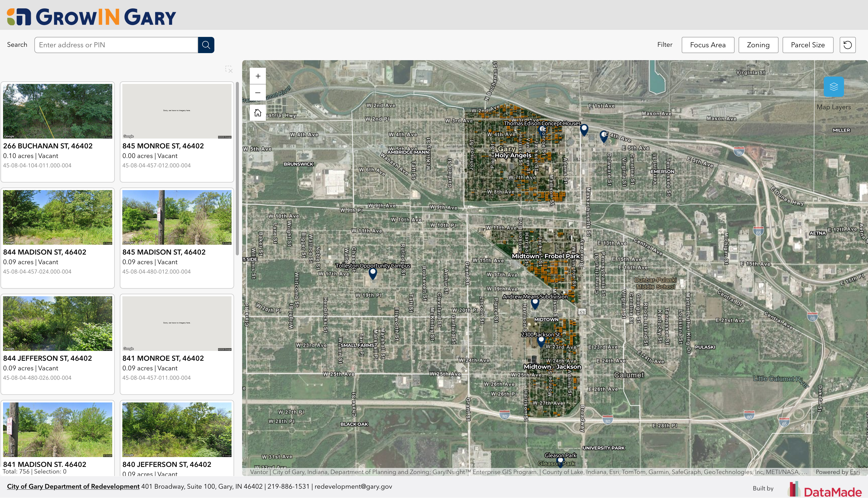
Task: Click the 2300 Jackson St. map pin
Action: coord(541,341)
